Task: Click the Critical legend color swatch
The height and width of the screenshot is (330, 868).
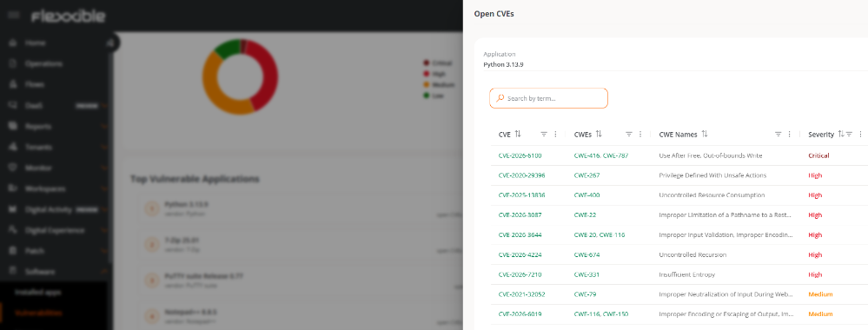Action: [x=427, y=63]
